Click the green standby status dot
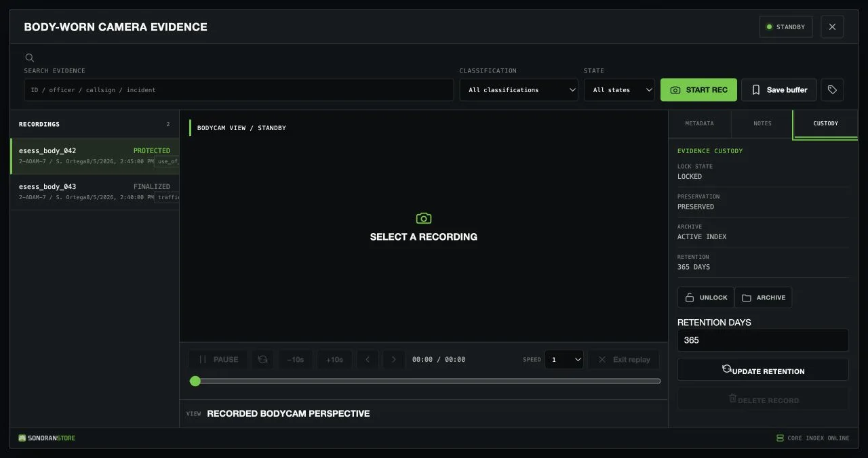The height and width of the screenshot is (458, 868). [x=769, y=27]
